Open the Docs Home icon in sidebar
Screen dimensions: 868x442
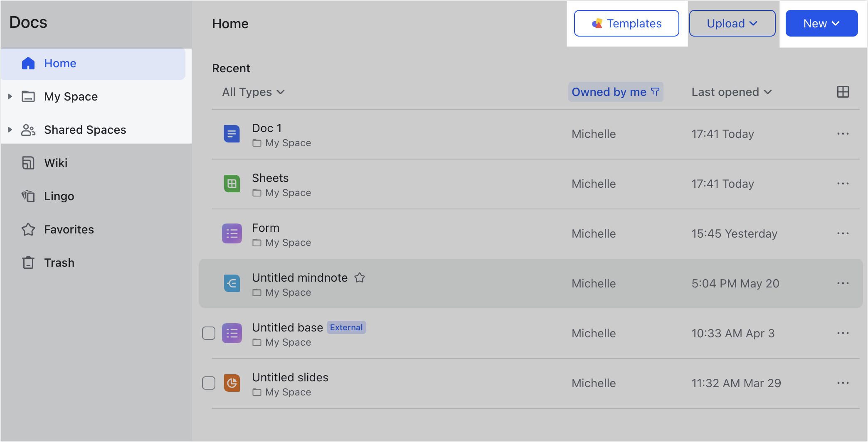click(28, 63)
